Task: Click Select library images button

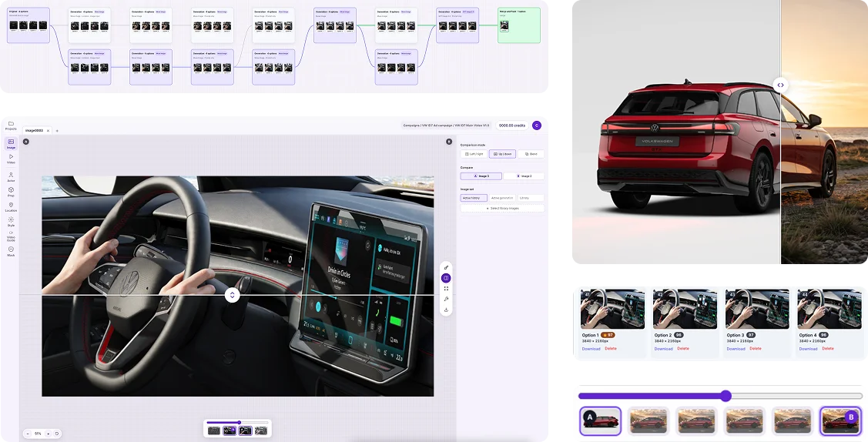Action: pyautogui.click(x=502, y=208)
